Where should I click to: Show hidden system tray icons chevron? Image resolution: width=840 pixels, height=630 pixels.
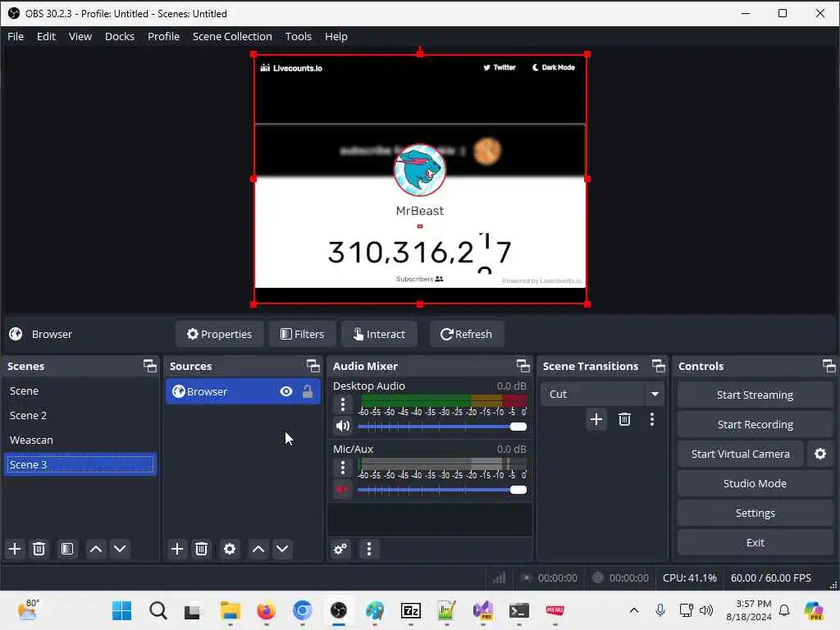point(634,610)
